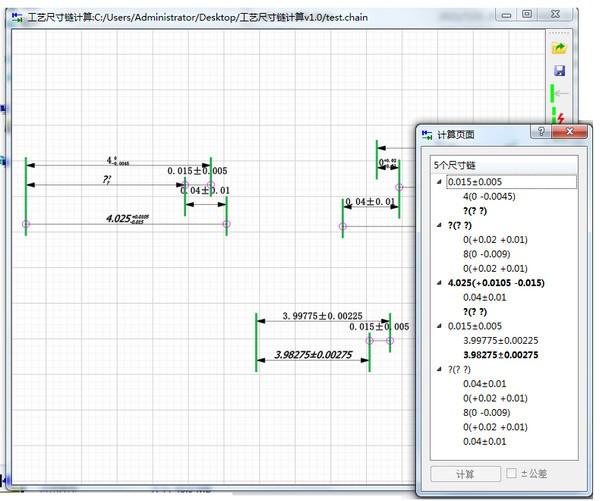
Task: Open help with the ? button in 计算页面
Action: pos(541,132)
